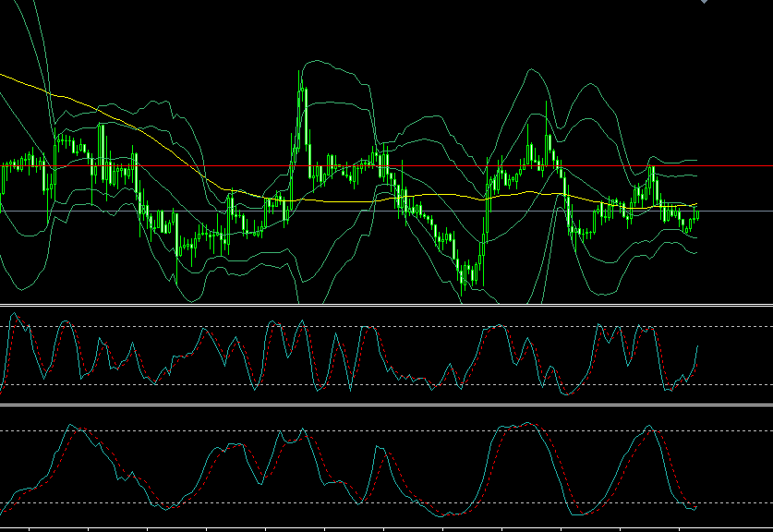Select the last candlestick on the chart
Viewport: 773px width, 532px height.
697,215
